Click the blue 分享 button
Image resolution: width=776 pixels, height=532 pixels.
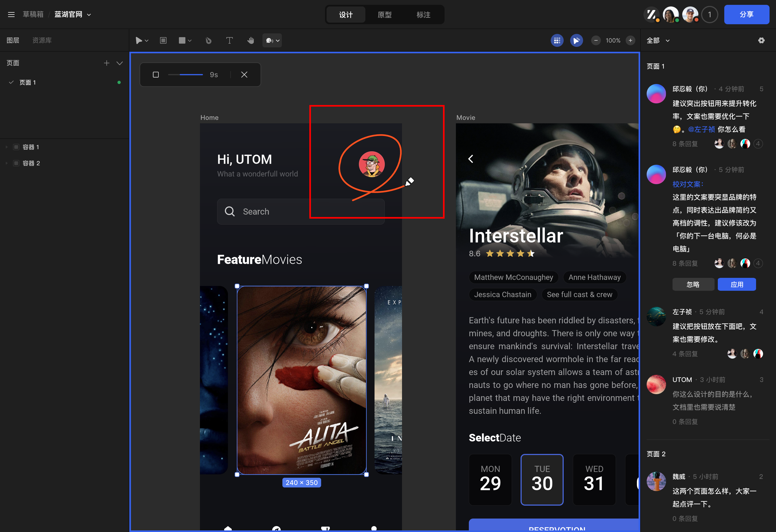(x=747, y=15)
